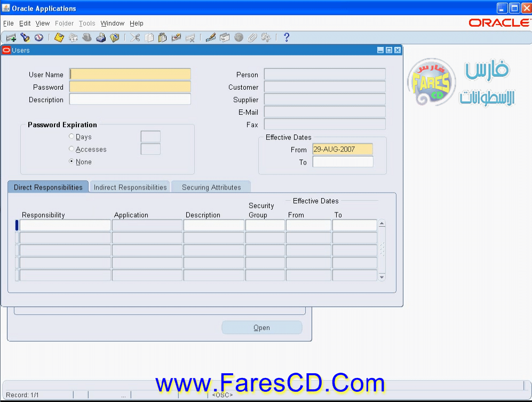The width and height of the screenshot is (532, 402).
Task: Click the Close Form folder icon
Action: pyautogui.click(x=115, y=37)
